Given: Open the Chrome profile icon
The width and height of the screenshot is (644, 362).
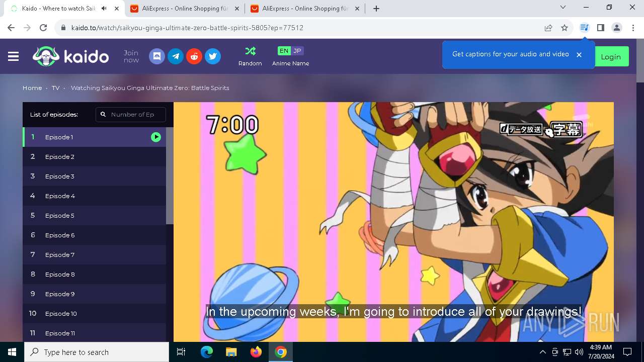Looking at the screenshot, I should click(617, 28).
